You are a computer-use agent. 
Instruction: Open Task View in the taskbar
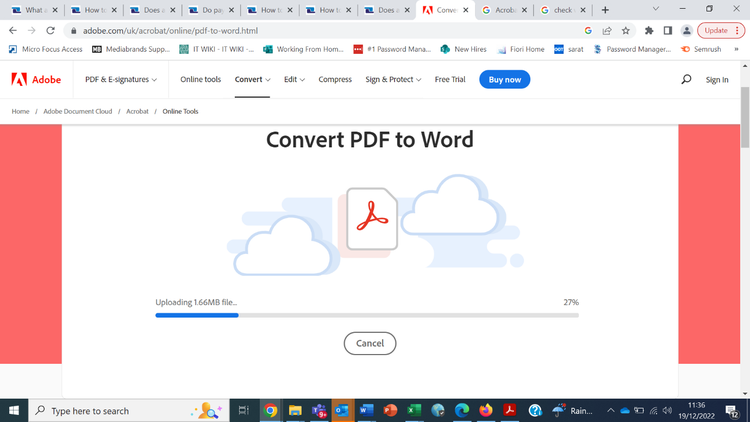pyautogui.click(x=243, y=411)
